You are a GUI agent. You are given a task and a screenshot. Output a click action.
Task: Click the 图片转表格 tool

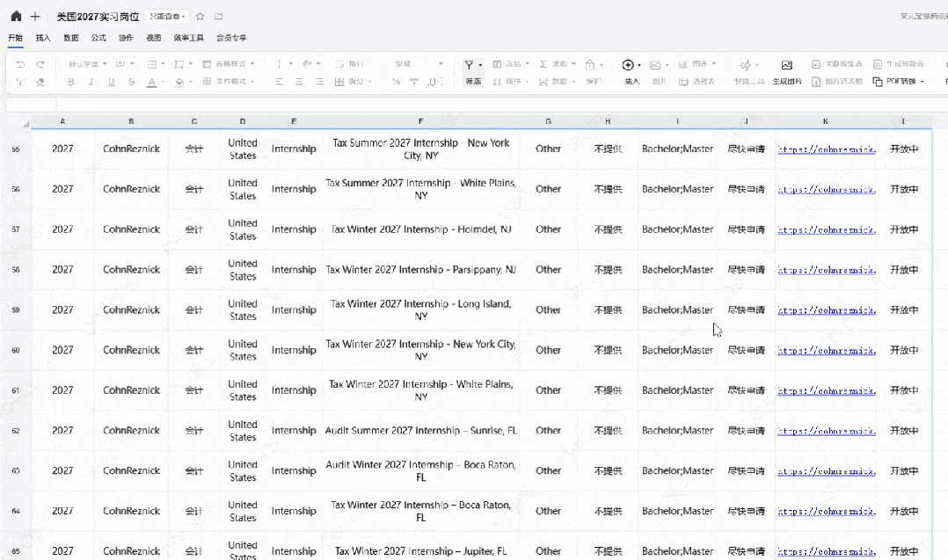pyautogui.click(x=837, y=82)
